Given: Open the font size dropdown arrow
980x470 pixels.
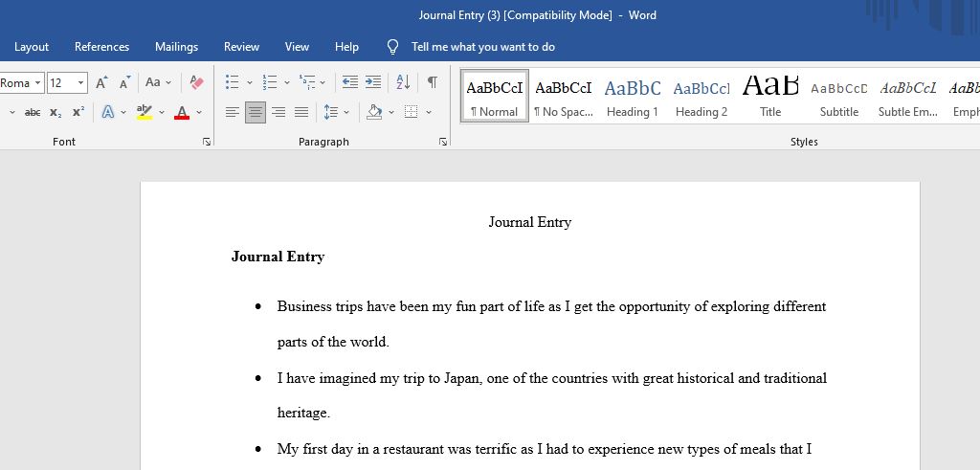Looking at the screenshot, I should (x=80, y=82).
